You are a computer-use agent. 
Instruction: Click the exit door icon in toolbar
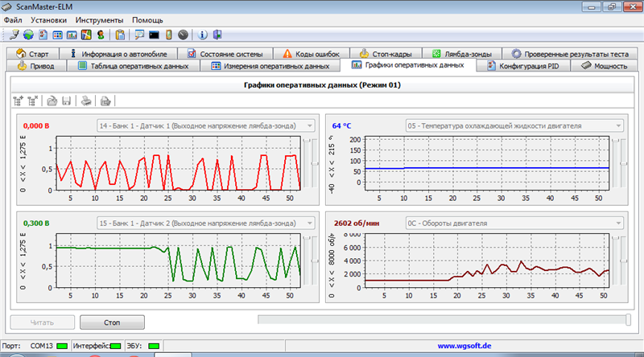tap(217, 35)
